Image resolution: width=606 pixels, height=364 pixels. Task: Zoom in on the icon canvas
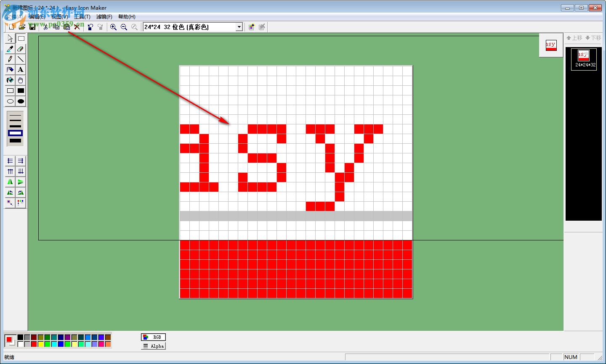114,27
